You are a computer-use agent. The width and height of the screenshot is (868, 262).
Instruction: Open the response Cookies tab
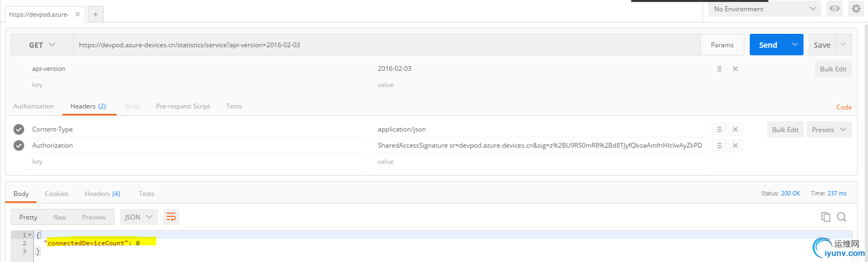(x=56, y=194)
